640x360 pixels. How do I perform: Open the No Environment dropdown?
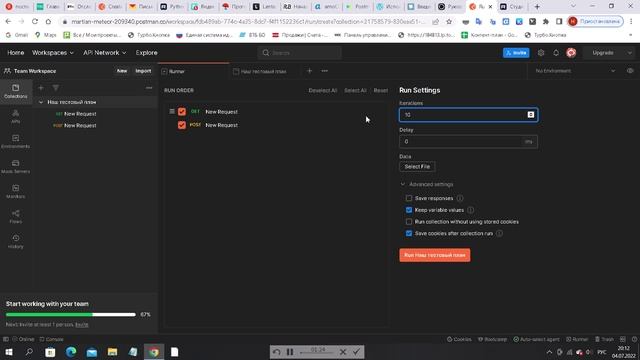tap(575, 71)
